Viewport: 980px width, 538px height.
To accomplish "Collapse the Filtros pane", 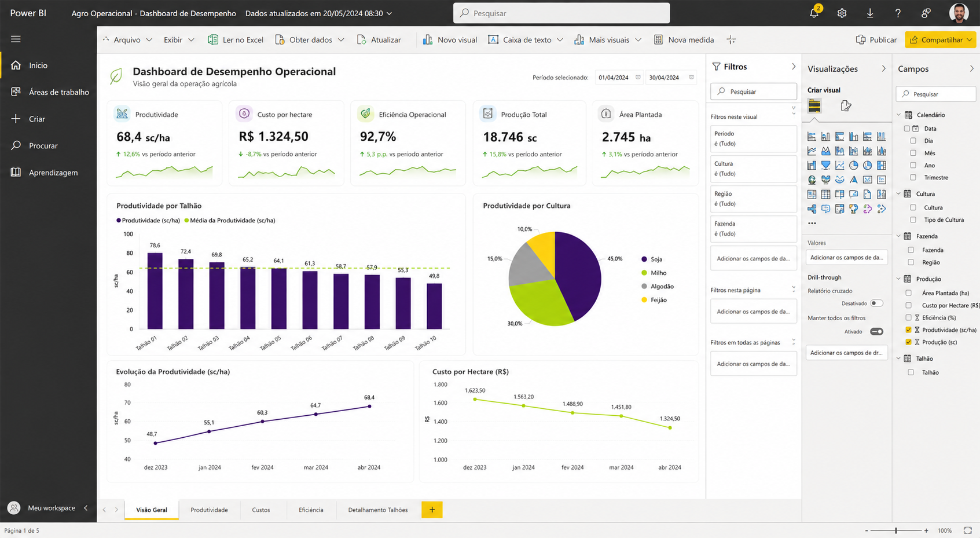I will tap(793, 67).
